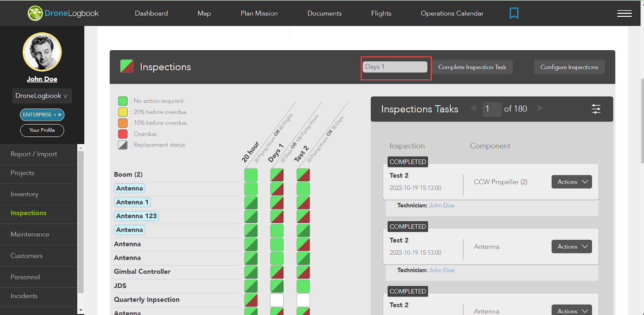This screenshot has width=644, height=315.
Task: Expand Actions for second Test 2 Antenna task
Action: pyautogui.click(x=572, y=247)
